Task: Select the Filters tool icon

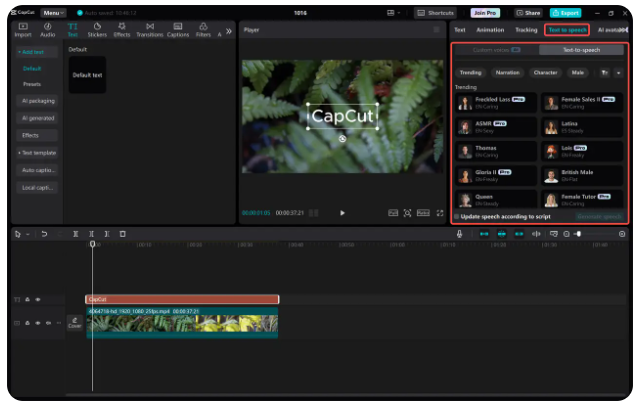Action: [x=203, y=29]
